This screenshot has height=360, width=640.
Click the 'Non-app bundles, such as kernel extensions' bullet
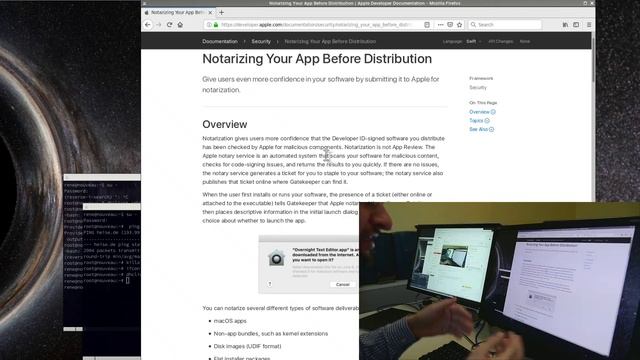pos(271,334)
